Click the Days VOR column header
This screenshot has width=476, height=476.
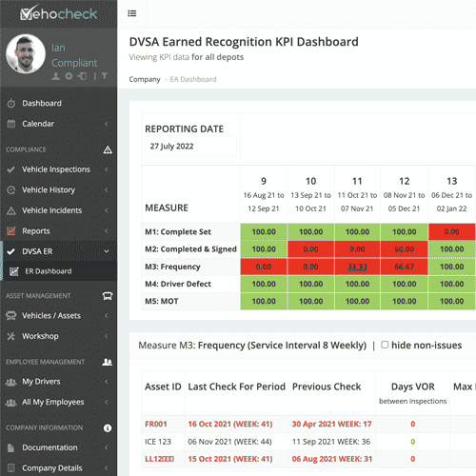(x=413, y=393)
